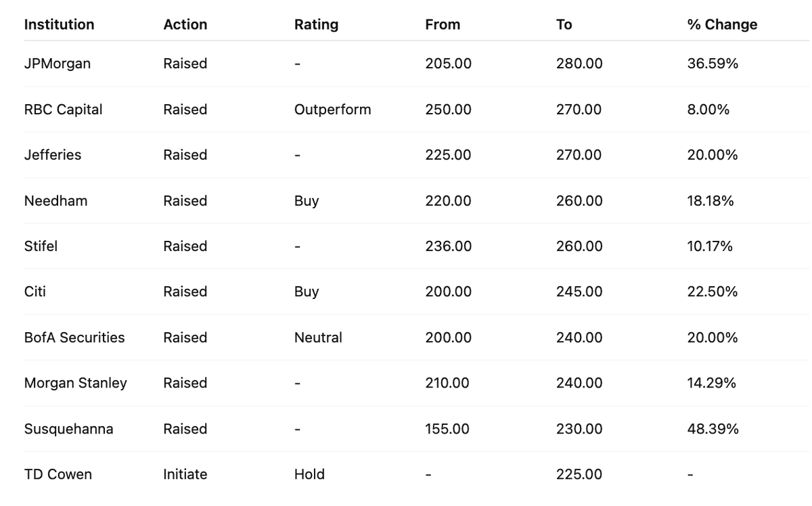Click the % Change column header

[722, 24]
